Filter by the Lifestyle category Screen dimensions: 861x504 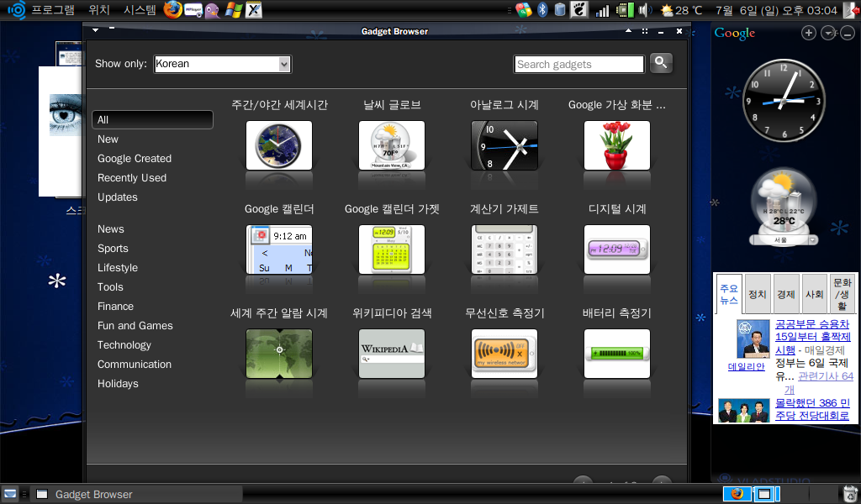point(118,268)
